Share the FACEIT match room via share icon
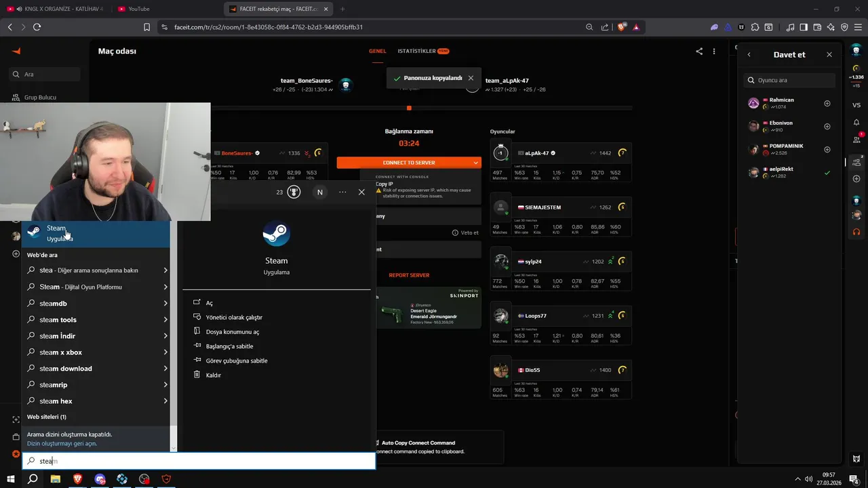 [x=699, y=51]
